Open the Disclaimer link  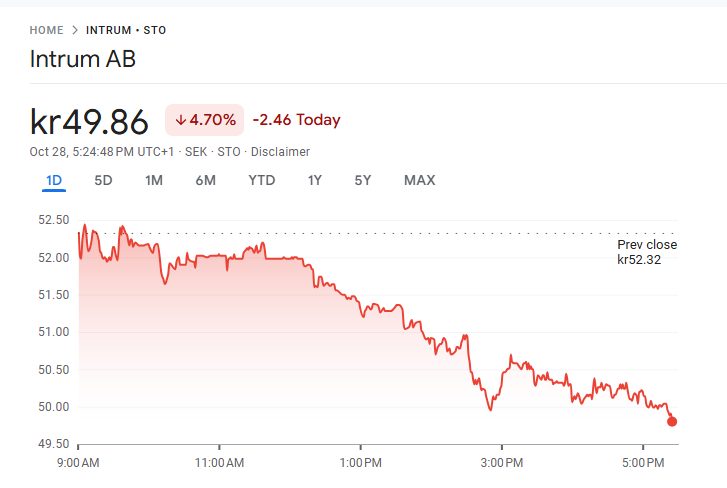[x=280, y=152]
